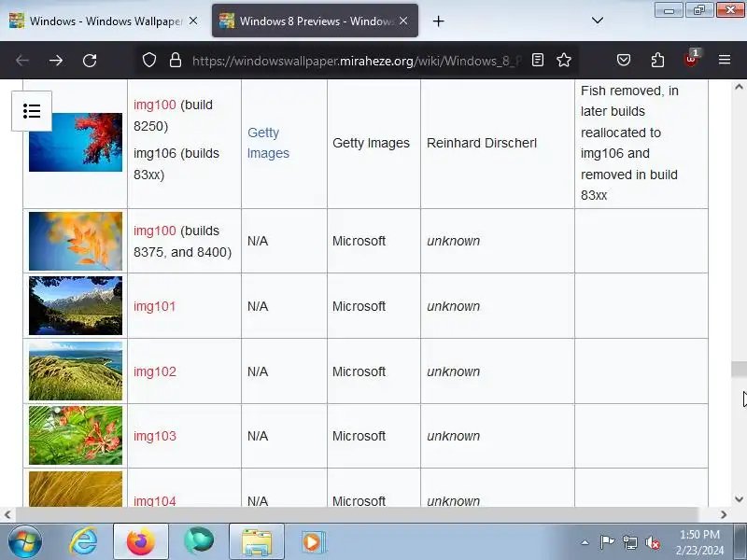Toggle the table of contents button

32,111
